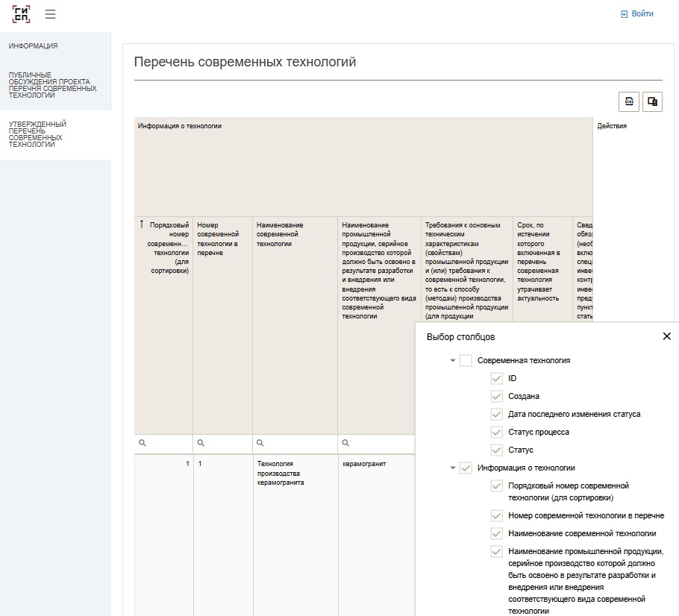Image resolution: width=679 pixels, height=616 pixels.
Task: Click the GISP logo icon
Action: point(22,14)
